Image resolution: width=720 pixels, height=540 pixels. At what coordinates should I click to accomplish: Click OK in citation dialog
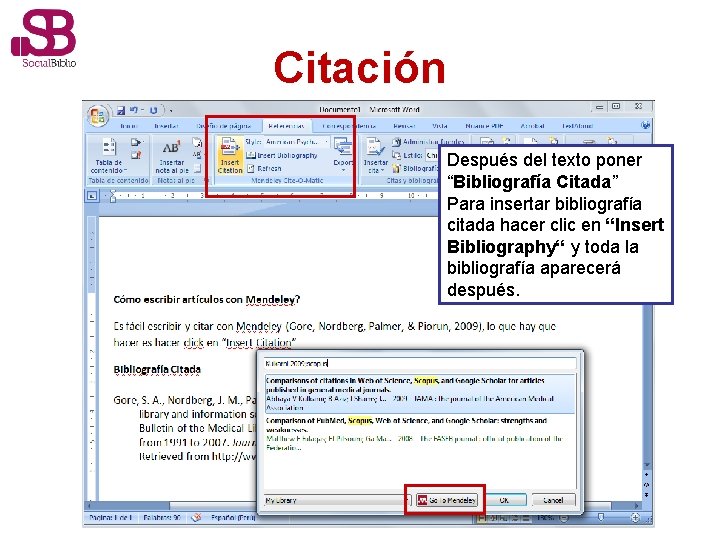[x=504, y=500]
